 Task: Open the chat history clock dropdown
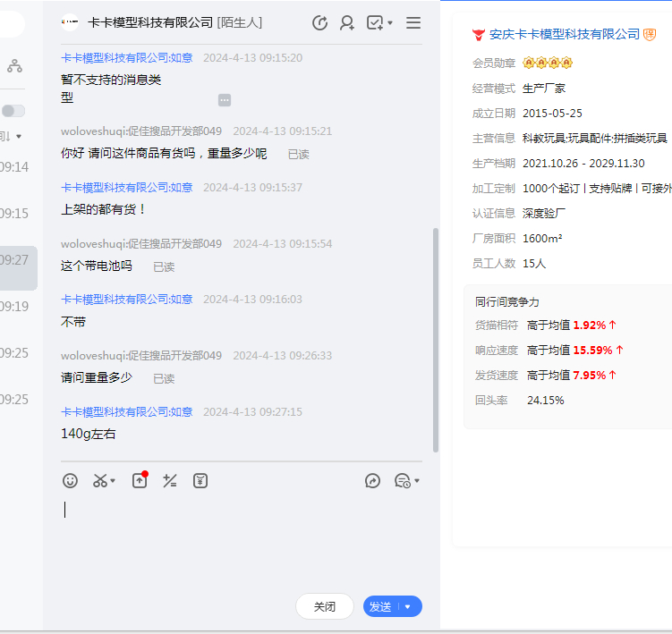pyautogui.click(x=407, y=481)
